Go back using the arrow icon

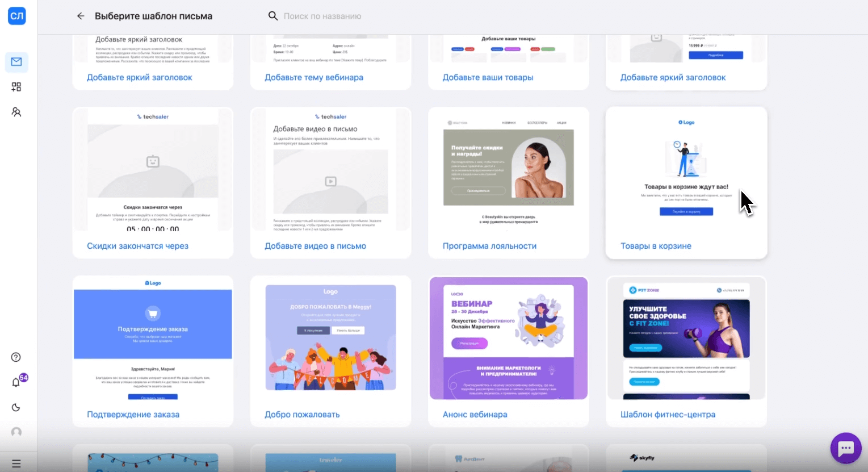tap(81, 16)
